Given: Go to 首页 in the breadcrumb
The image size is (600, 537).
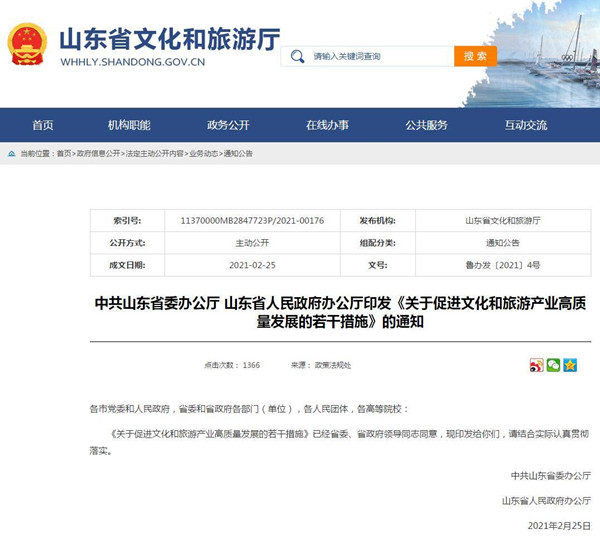Looking at the screenshot, I should coord(64,154).
